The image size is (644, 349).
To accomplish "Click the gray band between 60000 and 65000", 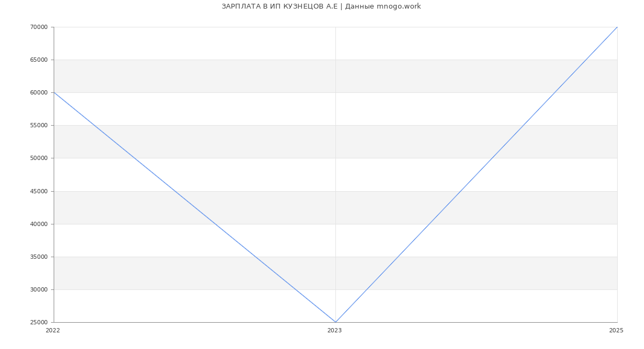I will (335, 76).
